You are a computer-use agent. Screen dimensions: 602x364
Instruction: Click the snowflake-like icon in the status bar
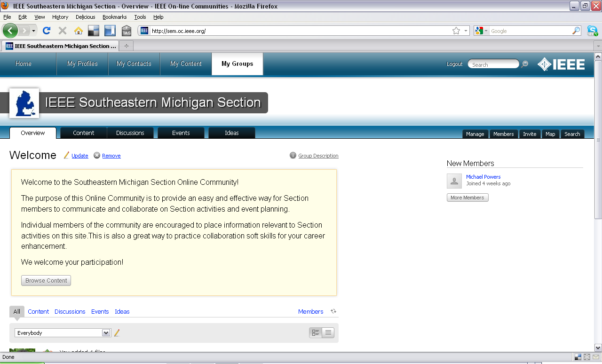point(587,357)
